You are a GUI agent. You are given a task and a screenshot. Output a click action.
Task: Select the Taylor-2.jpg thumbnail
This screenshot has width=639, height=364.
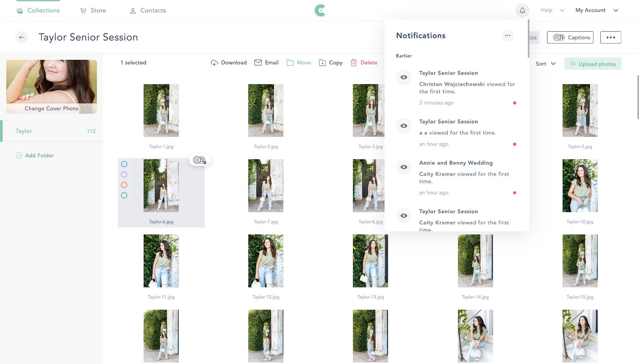(x=266, y=111)
